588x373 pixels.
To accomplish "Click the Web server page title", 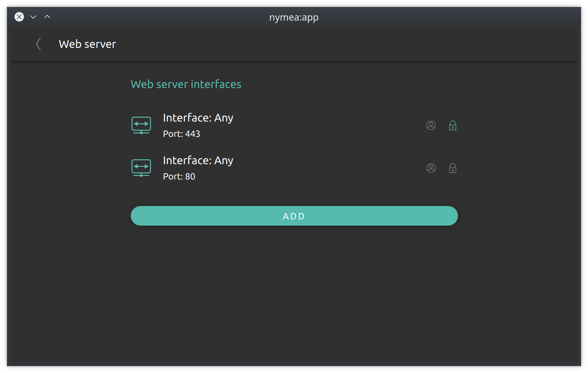I will tap(87, 44).
